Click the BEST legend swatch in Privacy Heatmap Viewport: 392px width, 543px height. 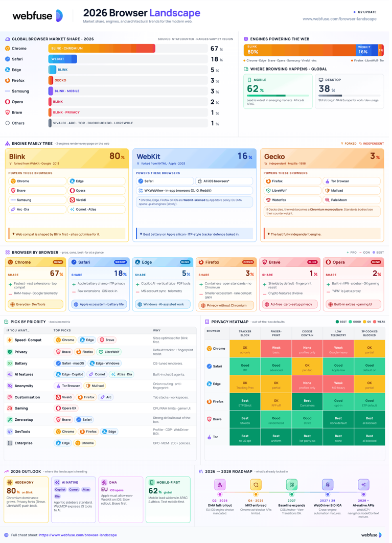337,322
